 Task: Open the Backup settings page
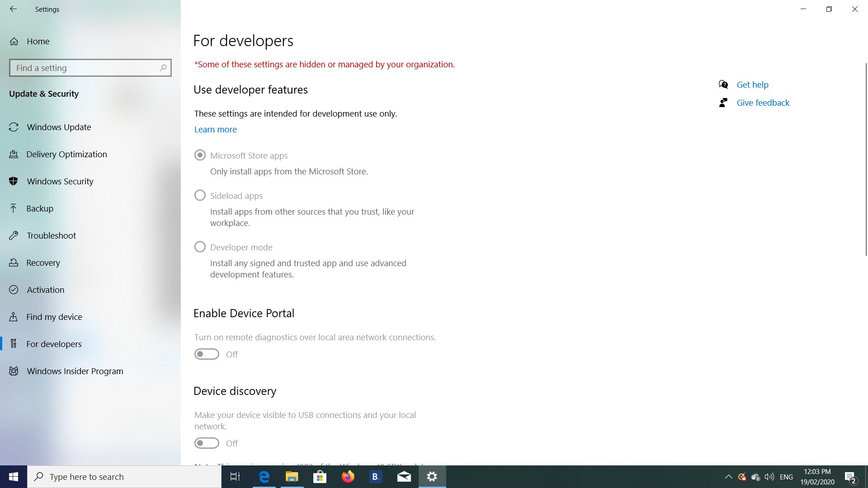40,208
